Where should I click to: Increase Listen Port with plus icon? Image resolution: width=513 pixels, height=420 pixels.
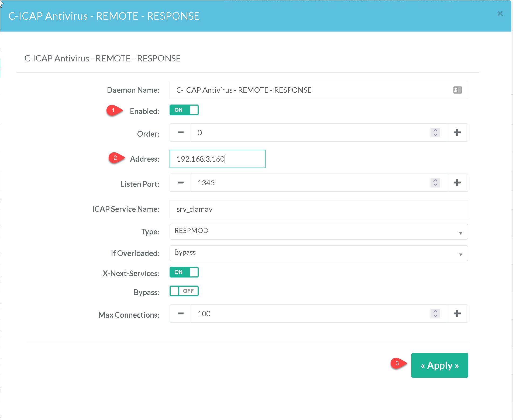457,183
